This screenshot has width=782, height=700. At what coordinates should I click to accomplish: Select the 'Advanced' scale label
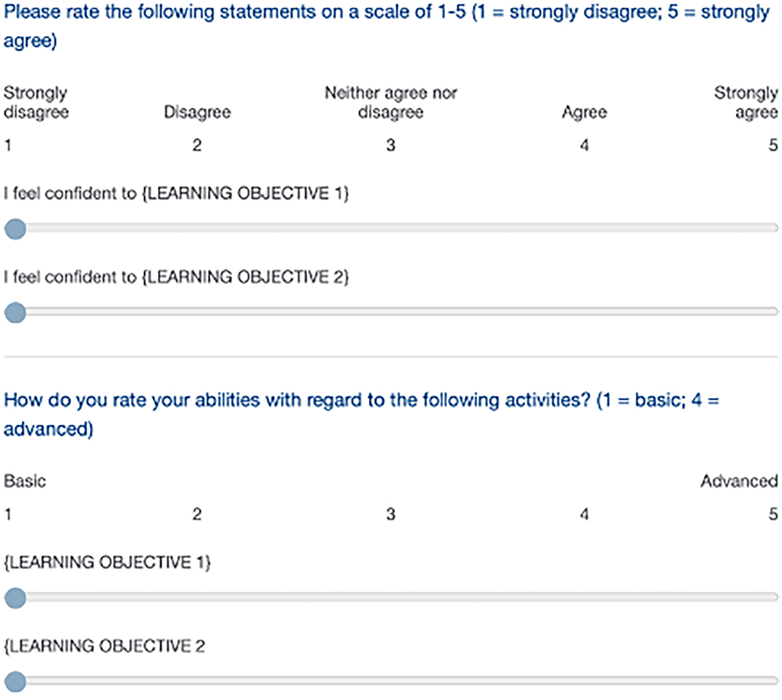pos(739,481)
